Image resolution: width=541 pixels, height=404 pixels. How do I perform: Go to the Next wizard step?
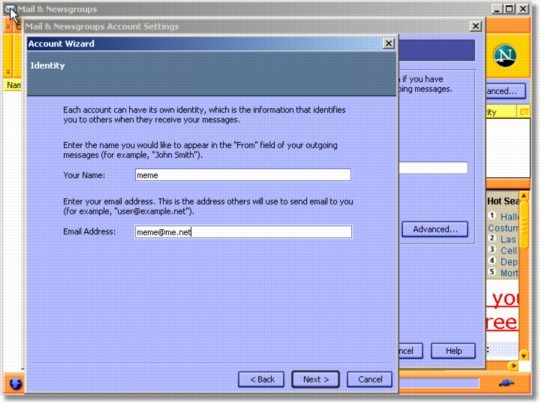point(315,380)
